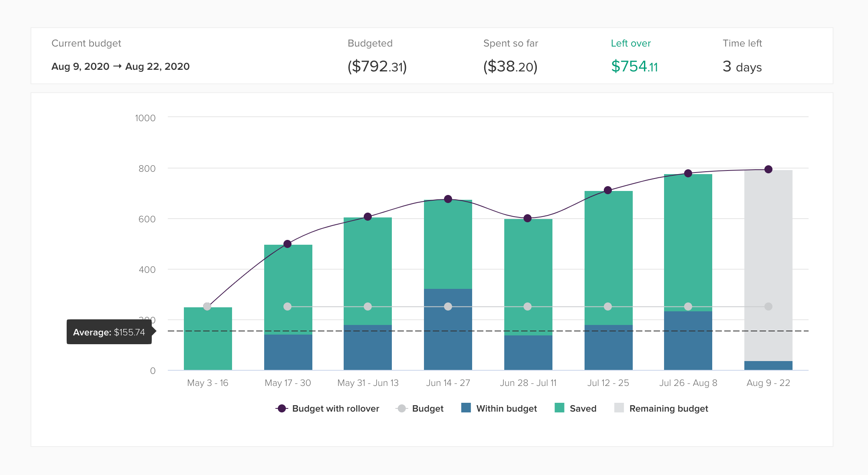The height and width of the screenshot is (475, 868).
Task: Select rollover point for May 17 - 30
Action: [x=287, y=244]
